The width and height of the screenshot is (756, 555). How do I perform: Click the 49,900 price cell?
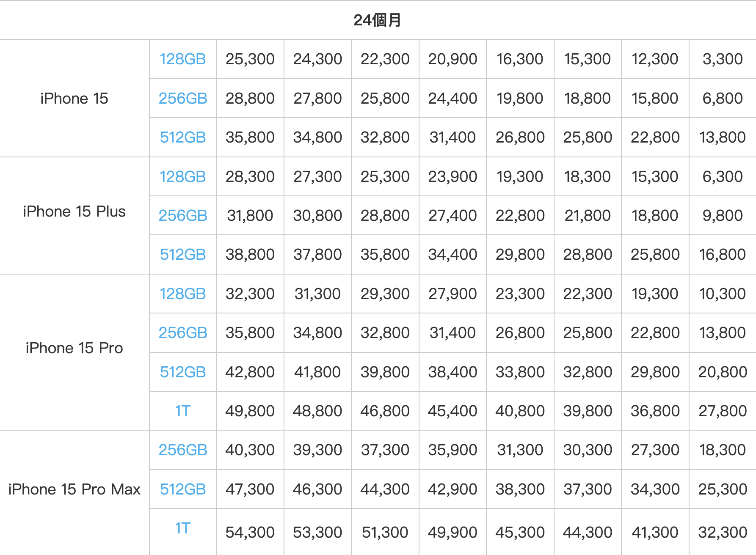(452, 532)
